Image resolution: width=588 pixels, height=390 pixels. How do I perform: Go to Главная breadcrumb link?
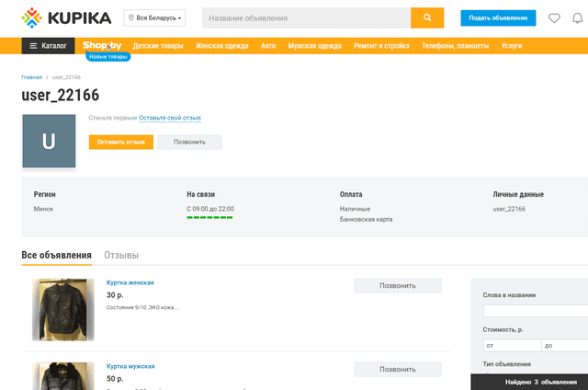pyautogui.click(x=31, y=77)
